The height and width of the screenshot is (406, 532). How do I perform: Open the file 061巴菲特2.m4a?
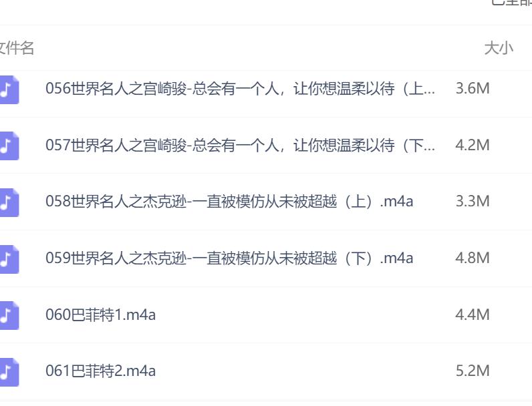click(101, 371)
